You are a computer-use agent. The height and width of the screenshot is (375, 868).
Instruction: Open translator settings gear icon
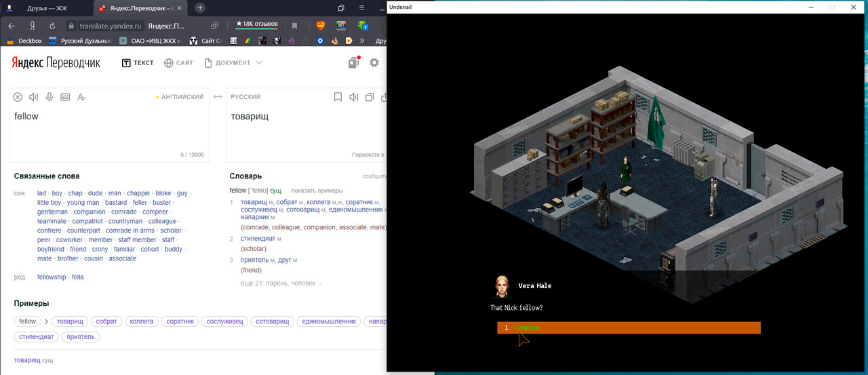374,62
